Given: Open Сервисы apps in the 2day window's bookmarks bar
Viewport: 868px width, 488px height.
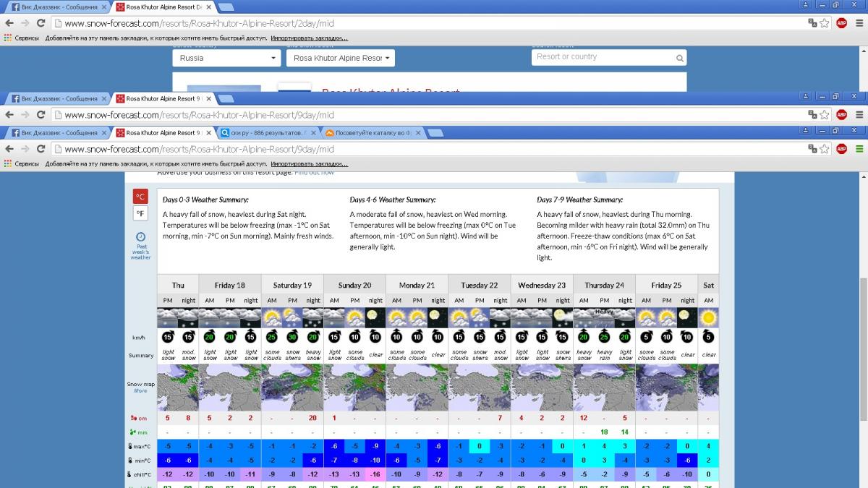Looking at the screenshot, I should [x=22, y=38].
